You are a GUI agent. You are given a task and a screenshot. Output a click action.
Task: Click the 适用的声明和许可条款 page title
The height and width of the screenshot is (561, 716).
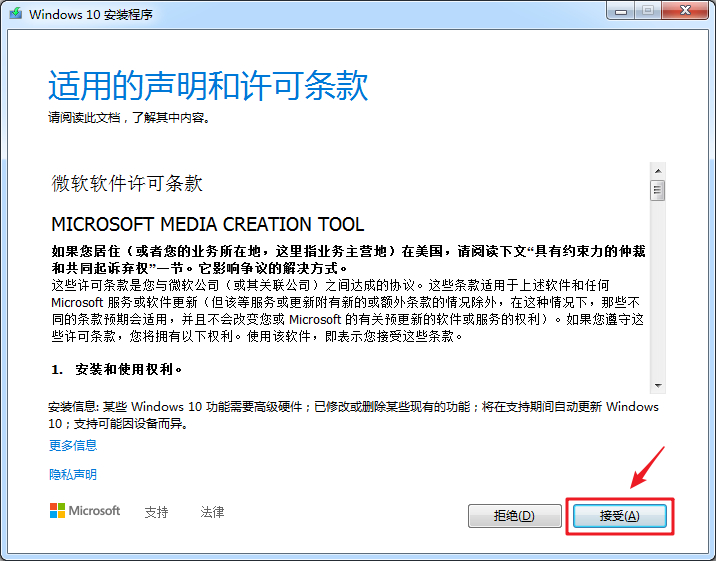tap(208, 86)
